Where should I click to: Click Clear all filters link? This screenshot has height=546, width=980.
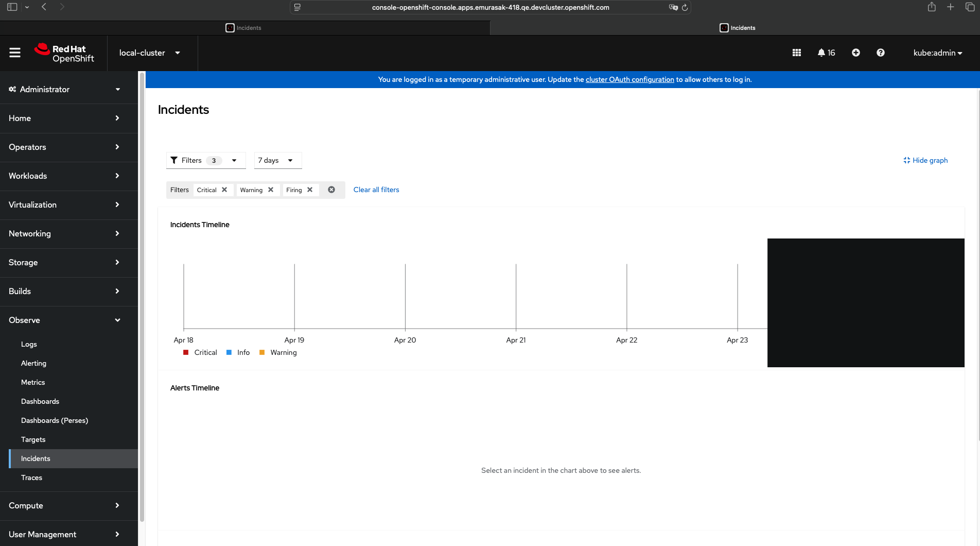(376, 190)
